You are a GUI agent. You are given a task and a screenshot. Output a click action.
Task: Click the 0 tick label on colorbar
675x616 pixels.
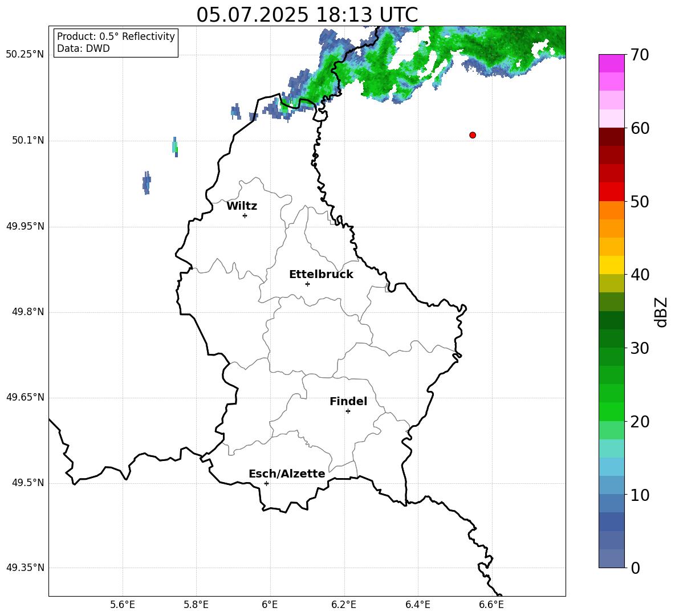(x=635, y=568)
